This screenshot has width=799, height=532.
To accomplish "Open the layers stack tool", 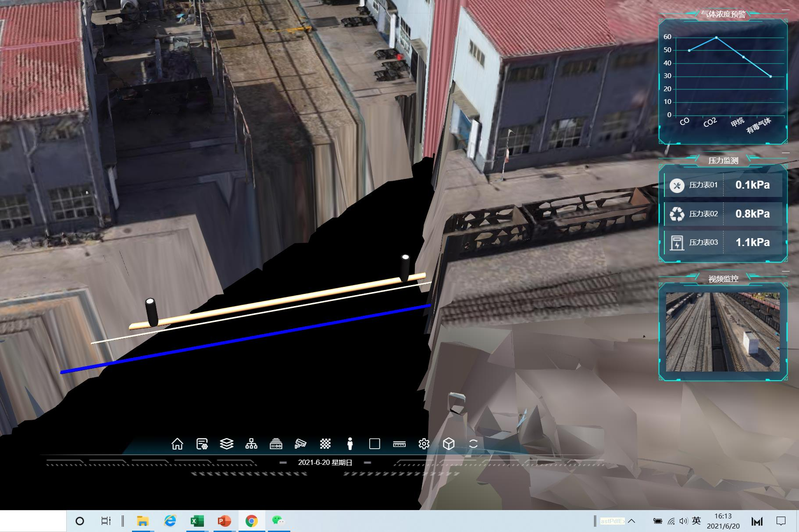I will pos(226,444).
